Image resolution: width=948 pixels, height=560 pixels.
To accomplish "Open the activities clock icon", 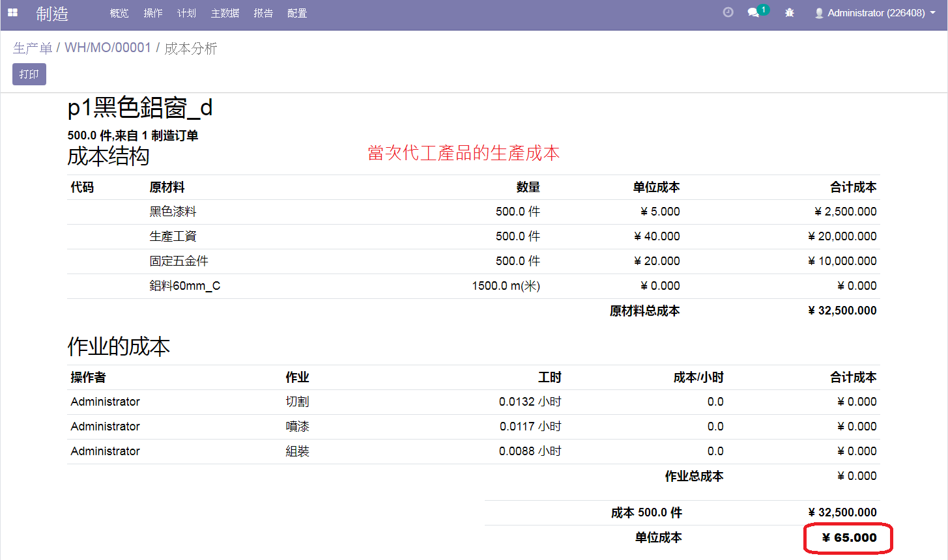I will pyautogui.click(x=728, y=12).
